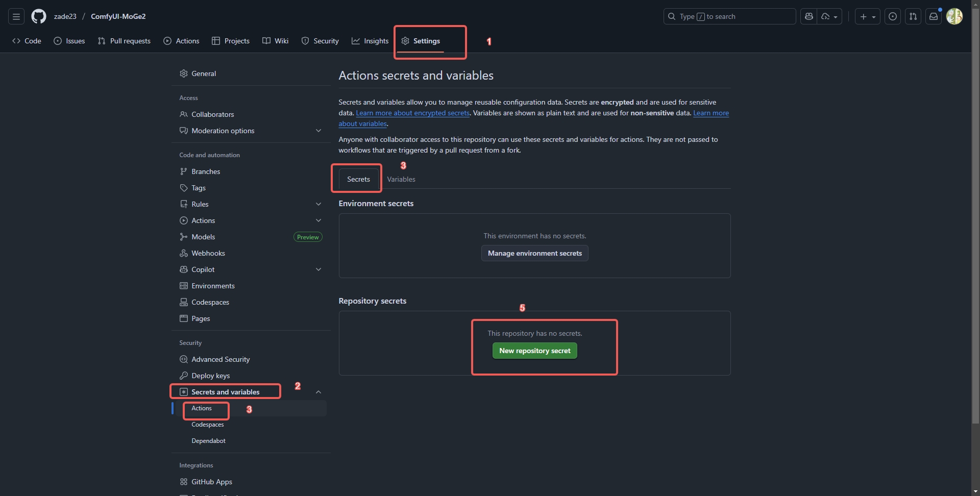Open the issues icon in the header
Viewport: 980px width, 496px height.
click(x=893, y=16)
